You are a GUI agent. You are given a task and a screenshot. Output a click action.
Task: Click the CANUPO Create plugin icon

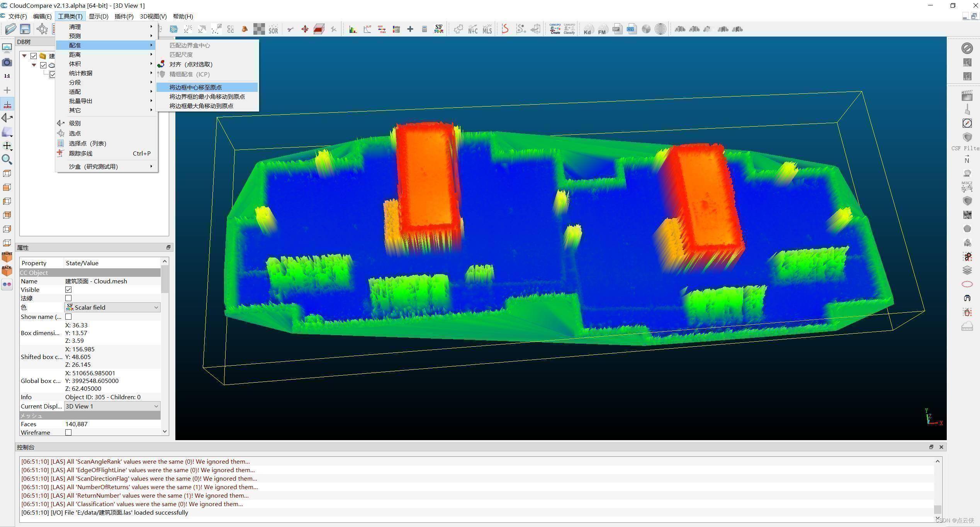point(555,29)
